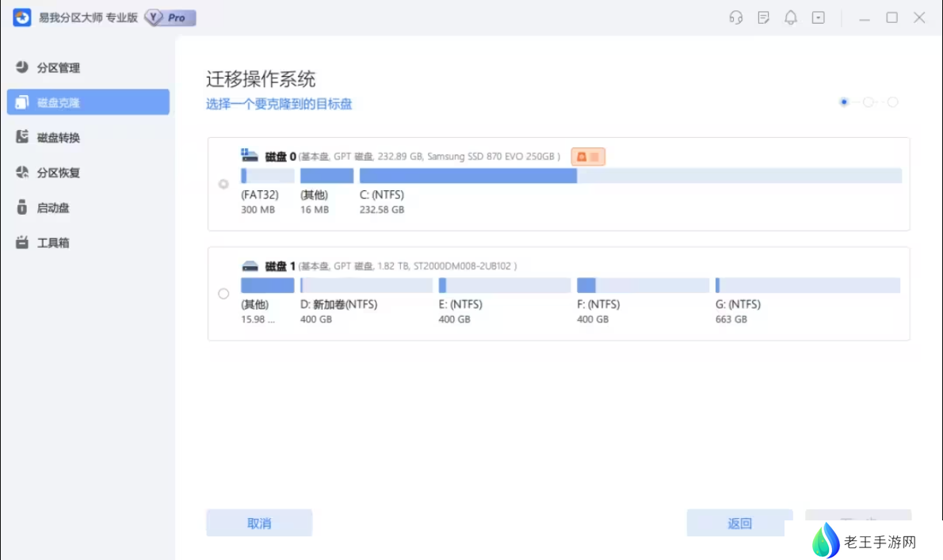Click the 磁盘 0 drive icon
The image size is (943, 560).
(x=249, y=155)
